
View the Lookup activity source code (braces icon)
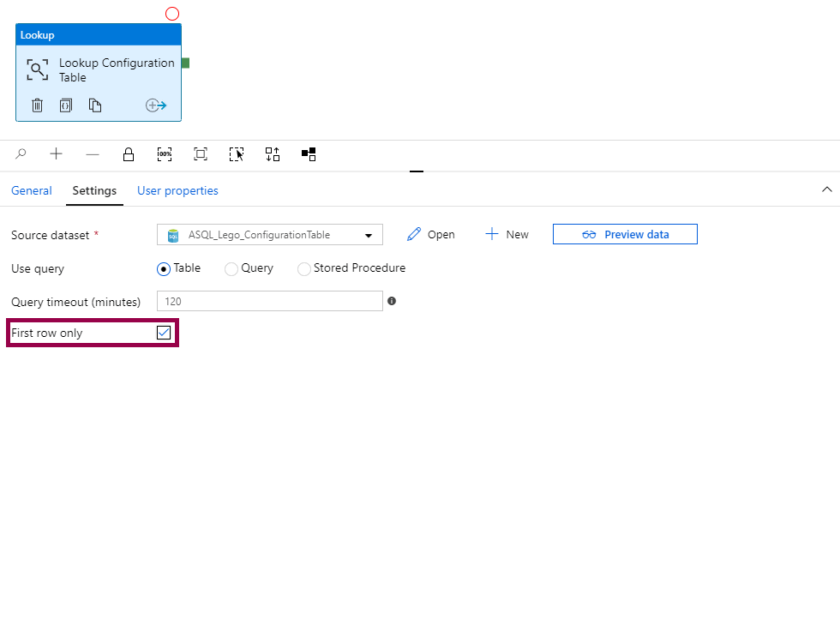point(66,105)
